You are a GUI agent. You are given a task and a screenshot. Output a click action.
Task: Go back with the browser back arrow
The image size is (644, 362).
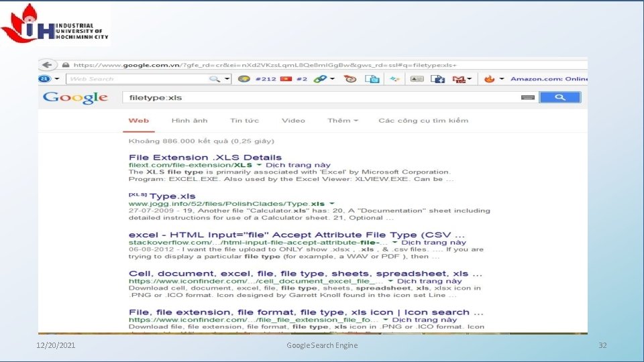47,65
